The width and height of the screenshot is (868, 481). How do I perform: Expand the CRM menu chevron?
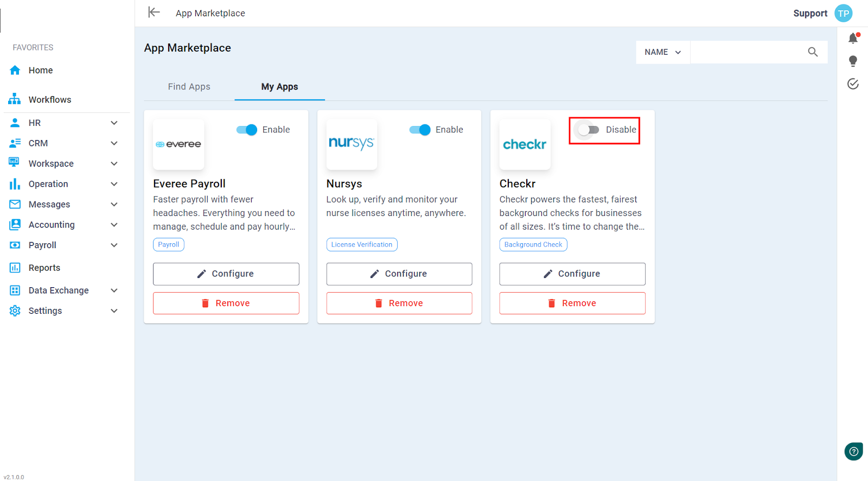(x=114, y=143)
